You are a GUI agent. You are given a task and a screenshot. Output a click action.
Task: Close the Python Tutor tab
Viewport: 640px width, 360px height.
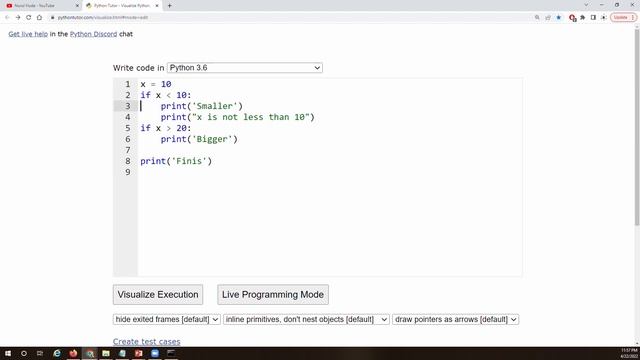(x=157, y=6)
